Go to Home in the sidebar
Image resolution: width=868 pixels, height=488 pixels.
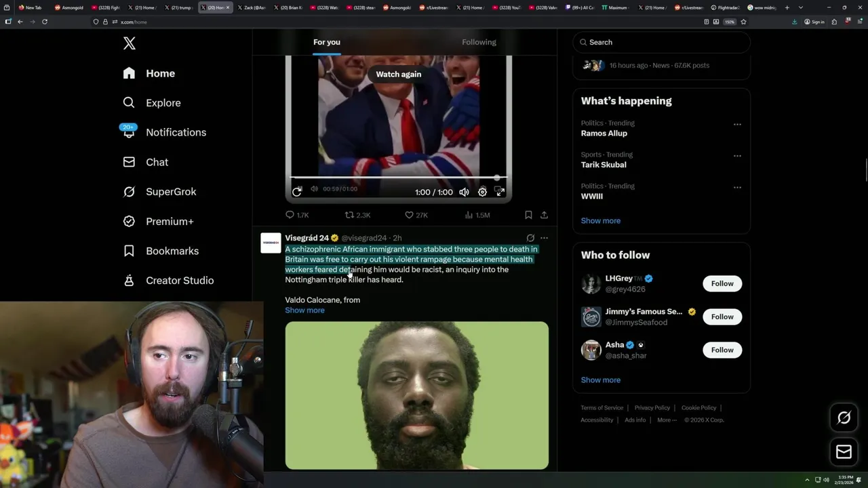[149, 73]
